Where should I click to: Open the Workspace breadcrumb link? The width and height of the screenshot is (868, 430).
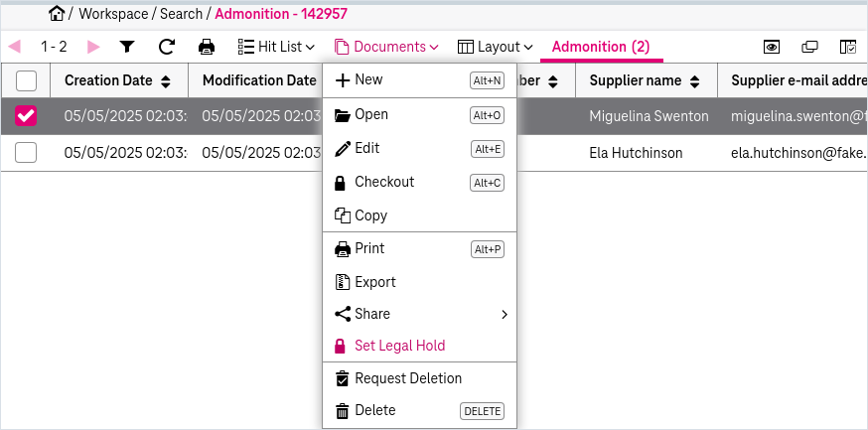[113, 14]
